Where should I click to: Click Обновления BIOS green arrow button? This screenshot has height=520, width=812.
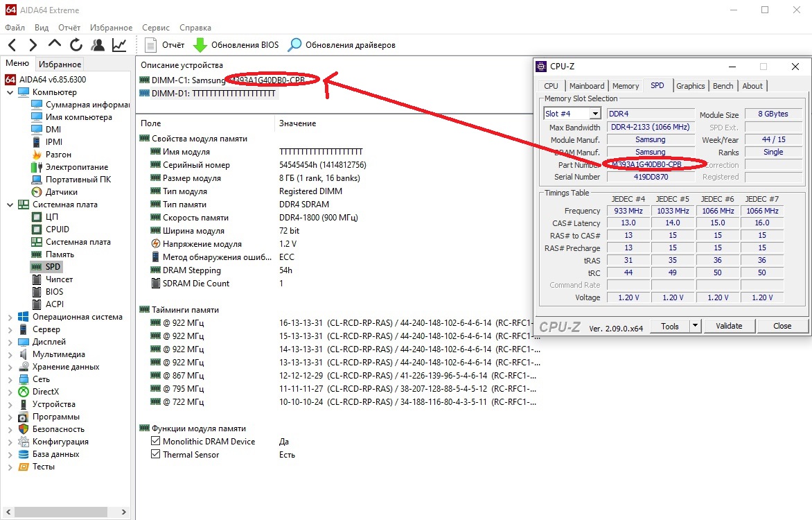[236, 45]
